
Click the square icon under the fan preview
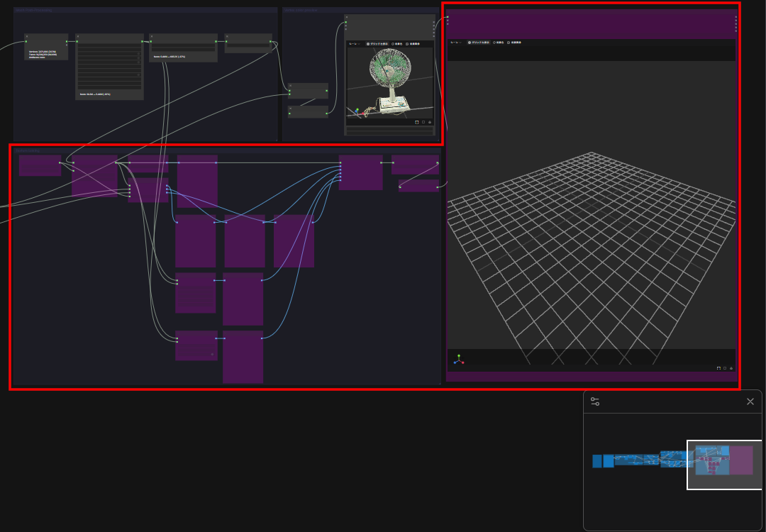[423, 122]
